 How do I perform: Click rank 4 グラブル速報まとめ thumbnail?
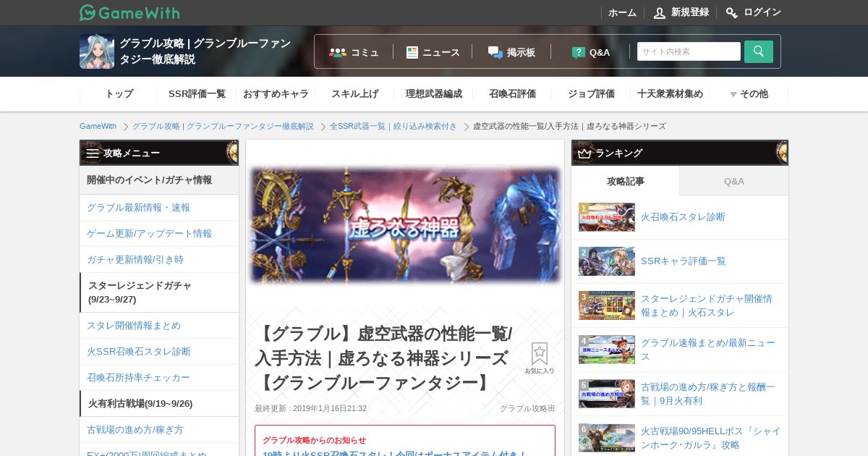[607, 350]
